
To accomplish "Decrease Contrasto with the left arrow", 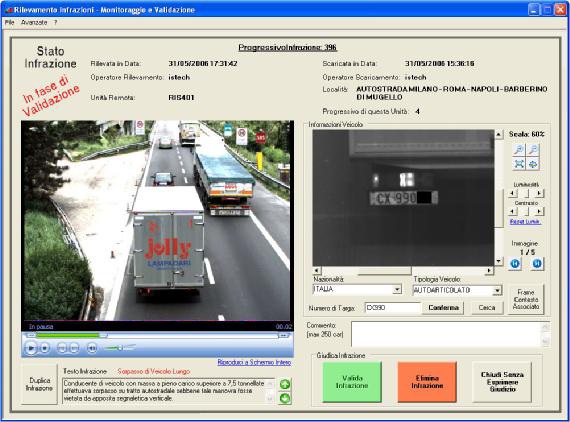I will pyautogui.click(x=513, y=211).
